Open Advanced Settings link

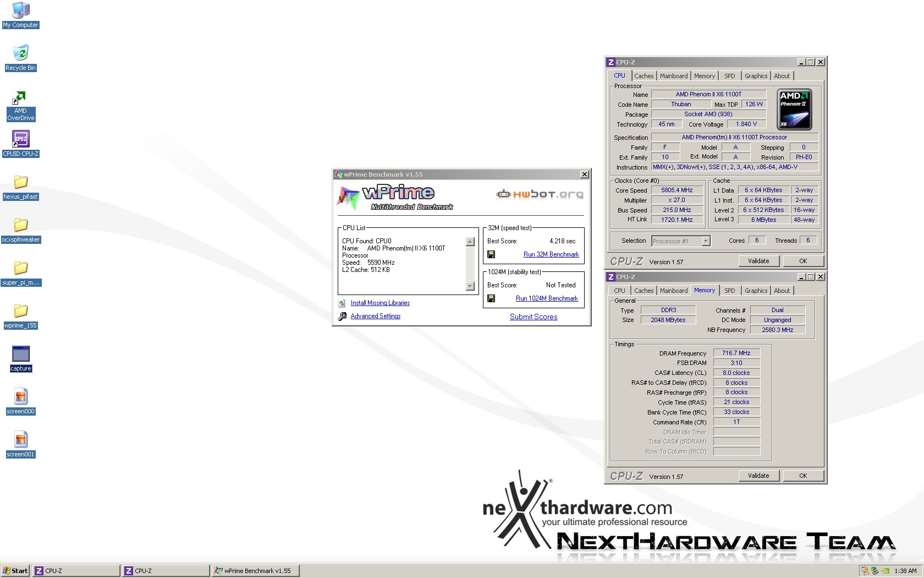click(x=376, y=316)
